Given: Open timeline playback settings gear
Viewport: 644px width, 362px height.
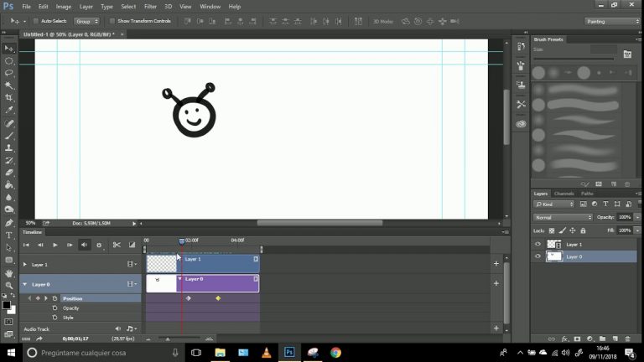Looking at the screenshot, I should [99, 245].
